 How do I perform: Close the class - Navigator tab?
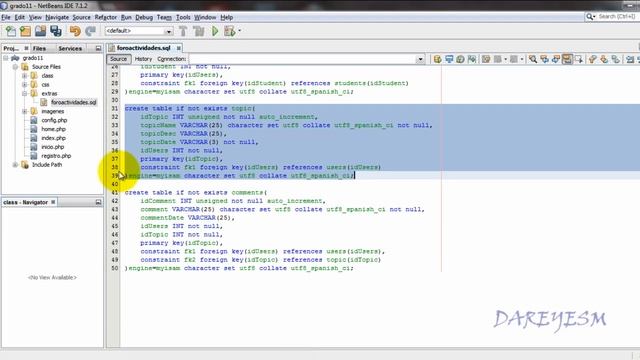[x=53, y=202]
